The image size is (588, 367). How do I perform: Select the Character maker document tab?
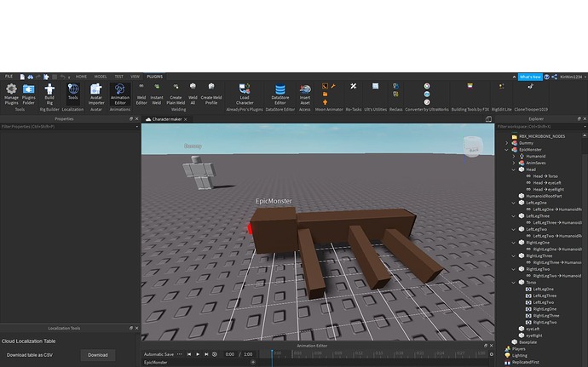tap(167, 119)
